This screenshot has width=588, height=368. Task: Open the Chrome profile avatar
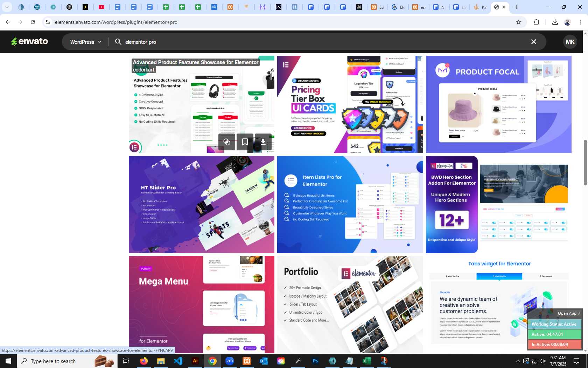[567, 22]
